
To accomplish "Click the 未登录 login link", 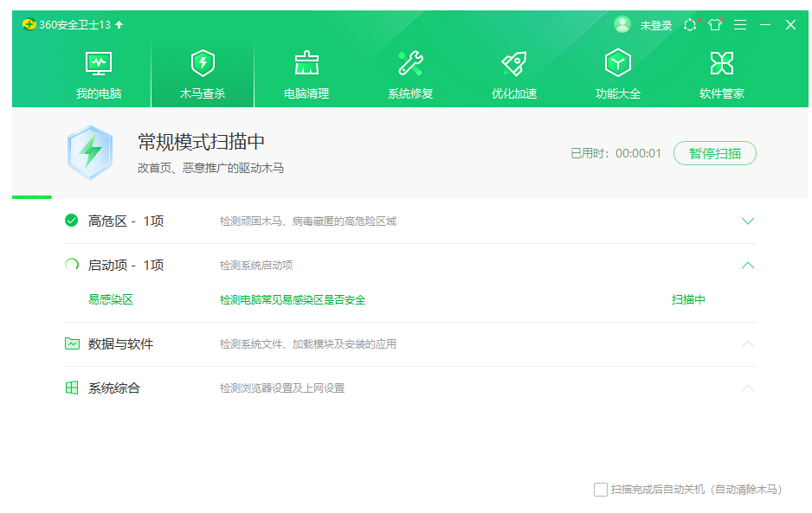I will click(655, 26).
